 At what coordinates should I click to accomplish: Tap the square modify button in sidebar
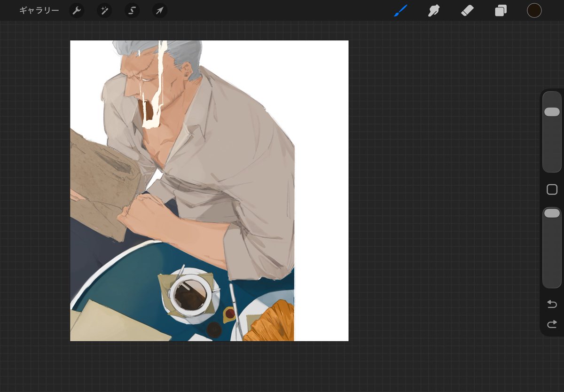552,189
